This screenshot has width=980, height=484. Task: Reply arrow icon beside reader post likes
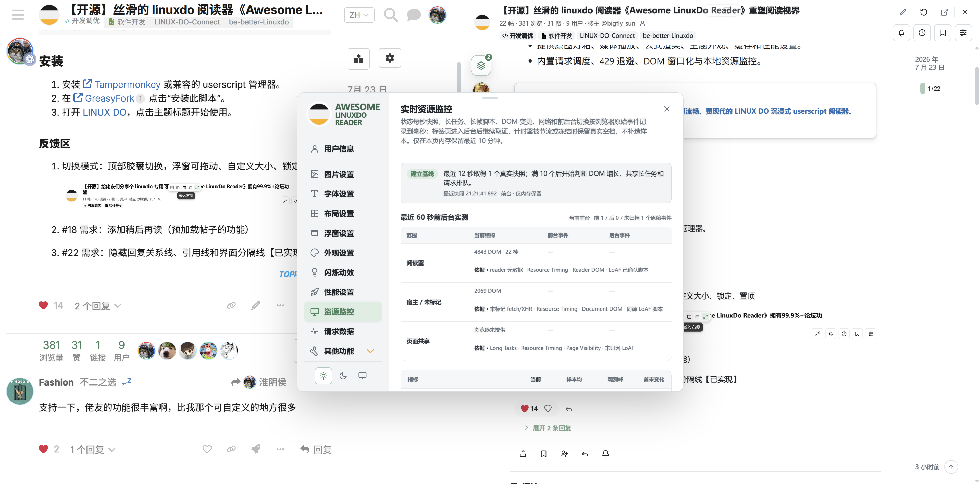[x=568, y=409]
